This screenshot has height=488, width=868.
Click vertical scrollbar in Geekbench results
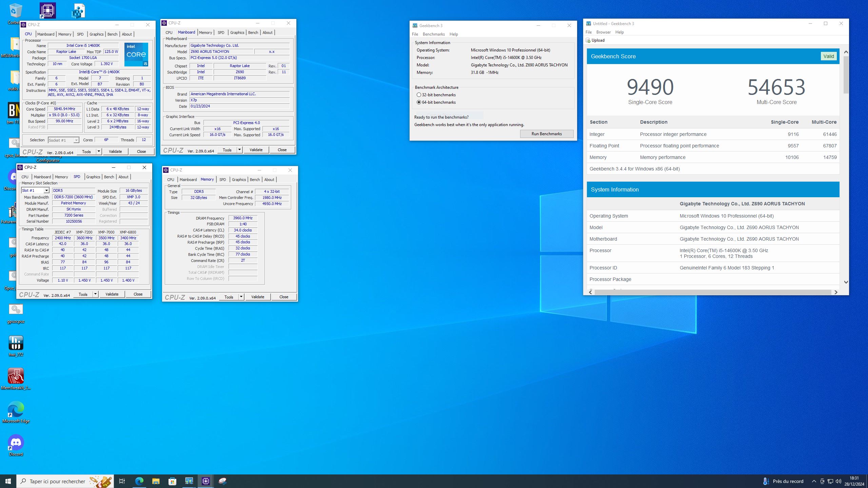coord(846,75)
